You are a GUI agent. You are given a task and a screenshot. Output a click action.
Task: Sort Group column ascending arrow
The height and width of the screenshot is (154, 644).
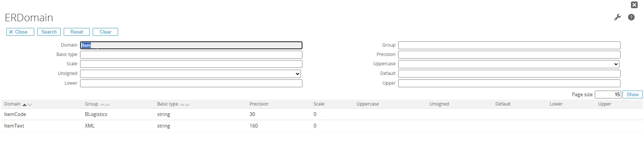(x=102, y=105)
